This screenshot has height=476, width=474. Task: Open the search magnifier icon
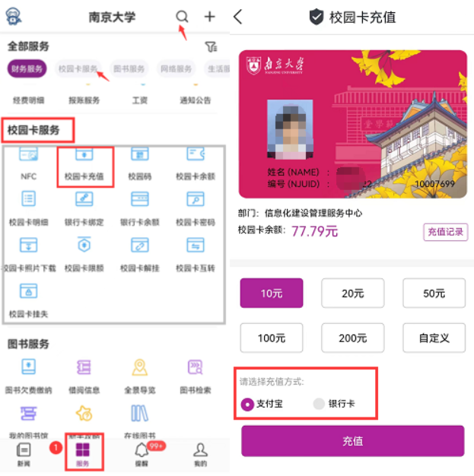click(x=182, y=17)
